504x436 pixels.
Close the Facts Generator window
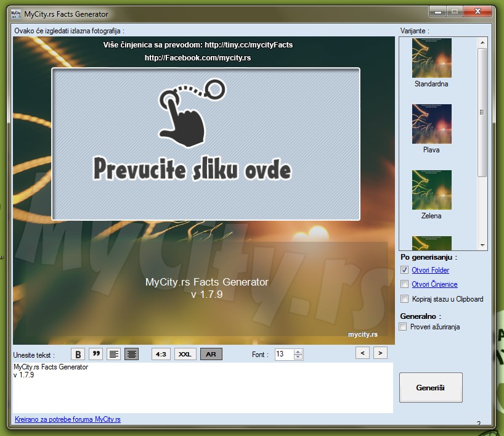(x=478, y=12)
